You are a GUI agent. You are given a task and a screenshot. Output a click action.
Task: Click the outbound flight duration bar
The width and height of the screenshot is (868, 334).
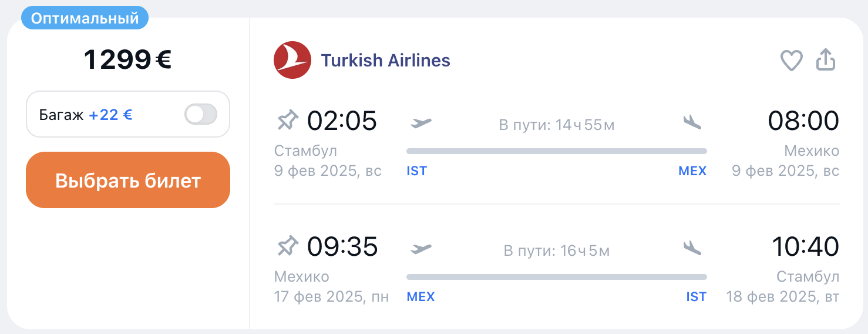pos(556,151)
